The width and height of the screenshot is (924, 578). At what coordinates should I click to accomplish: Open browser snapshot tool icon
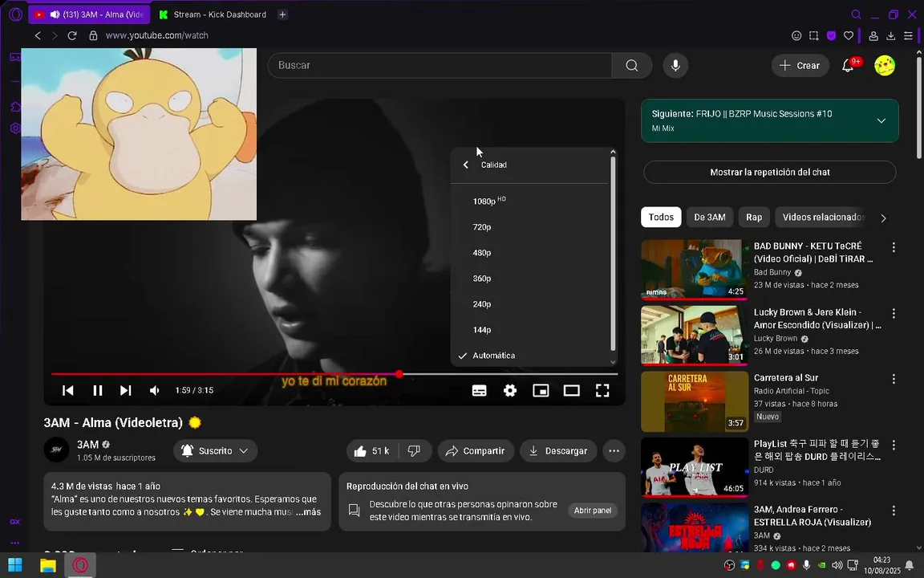tap(814, 36)
